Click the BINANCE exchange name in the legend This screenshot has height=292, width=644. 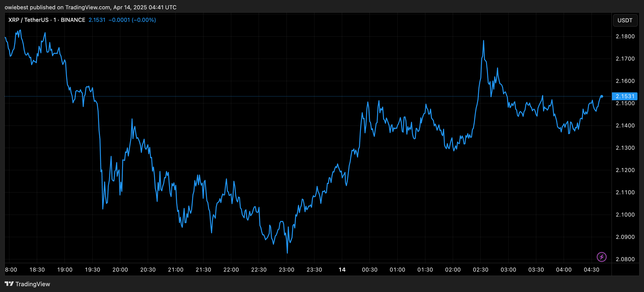(x=73, y=20)
